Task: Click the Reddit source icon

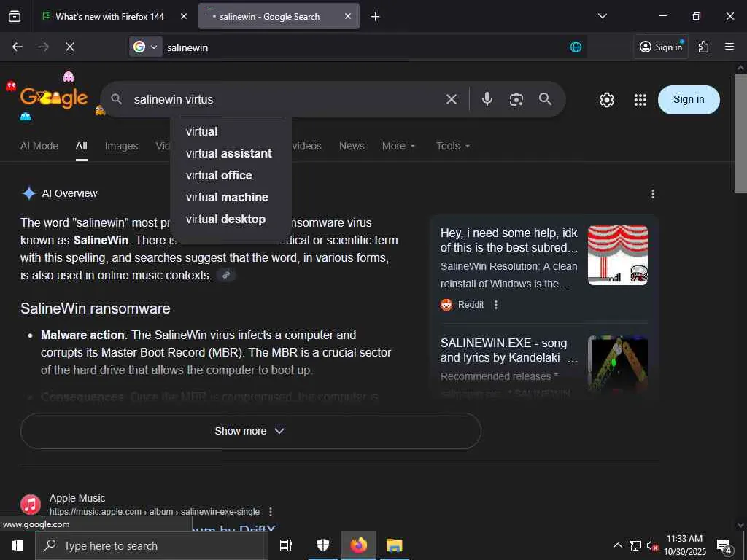Action: tap(446, 305)
